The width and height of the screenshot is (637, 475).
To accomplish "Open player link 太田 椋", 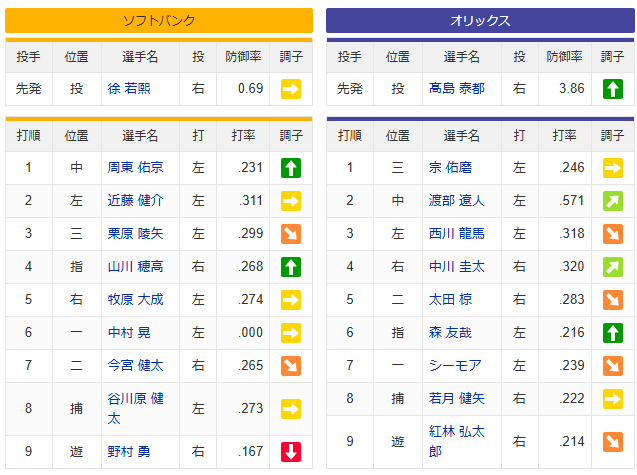I will pyautogui.click(x=450, y=299).
